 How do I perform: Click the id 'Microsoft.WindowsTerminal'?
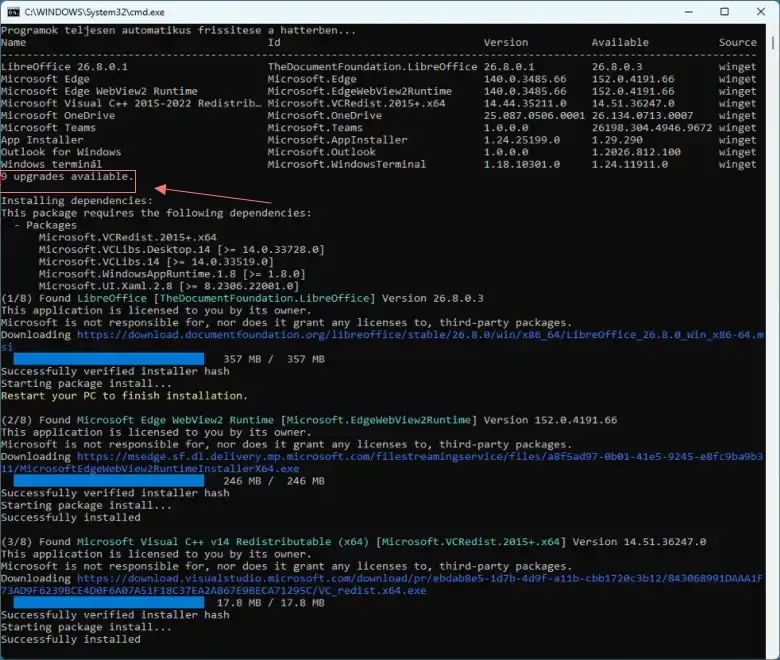(x=347, y=164)
